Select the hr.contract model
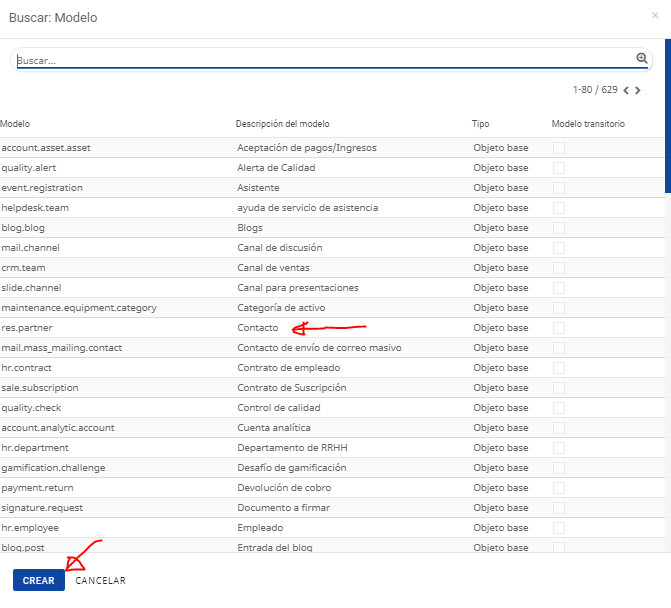Image resolution: width=671 pixels, height=608 pixels. pyautogui.click(x=27, y=368)
